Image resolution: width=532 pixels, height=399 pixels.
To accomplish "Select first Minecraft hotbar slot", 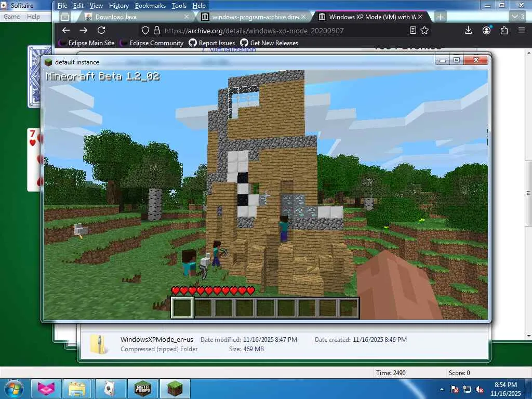I will [182, 308].
